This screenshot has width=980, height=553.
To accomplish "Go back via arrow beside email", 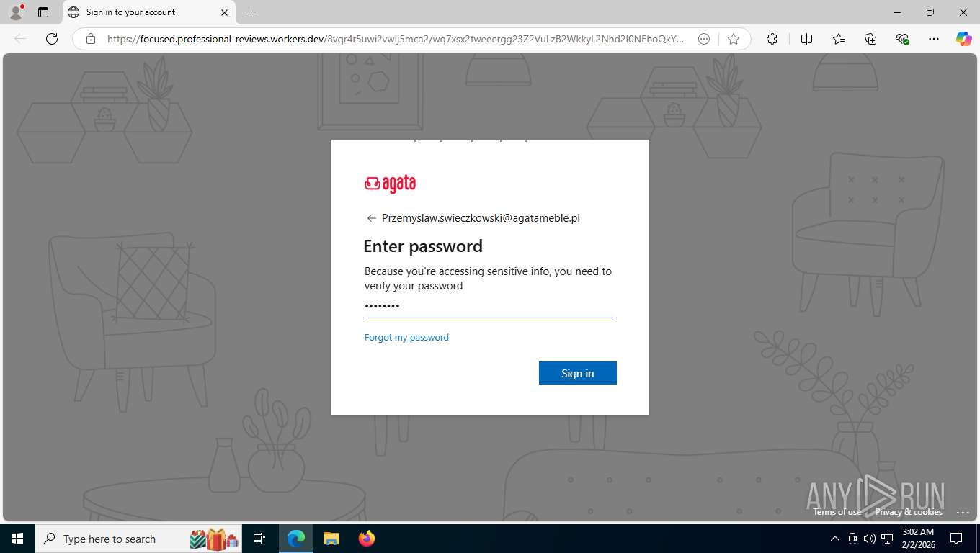I will (x=372, y=218).
